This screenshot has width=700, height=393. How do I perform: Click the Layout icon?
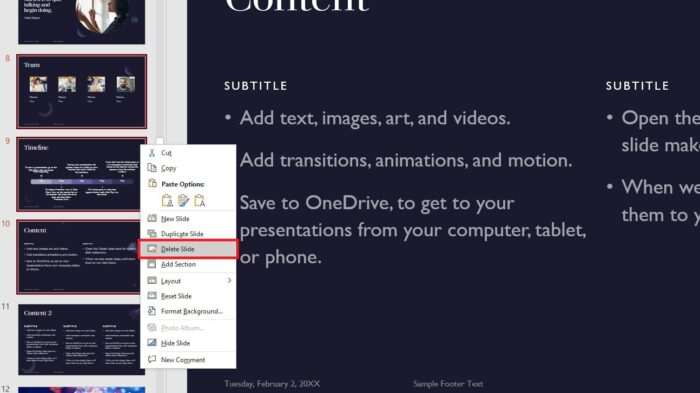coord(152,280)
